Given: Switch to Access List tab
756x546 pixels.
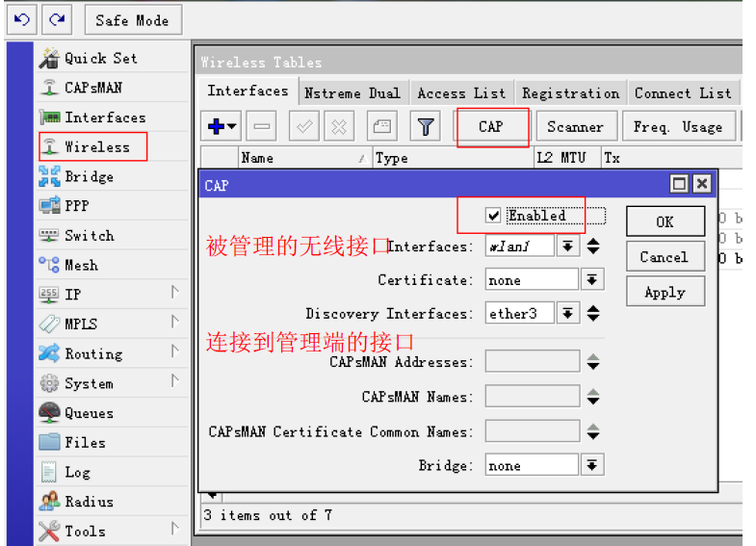Looking at the screenshot, I should 461,93.
